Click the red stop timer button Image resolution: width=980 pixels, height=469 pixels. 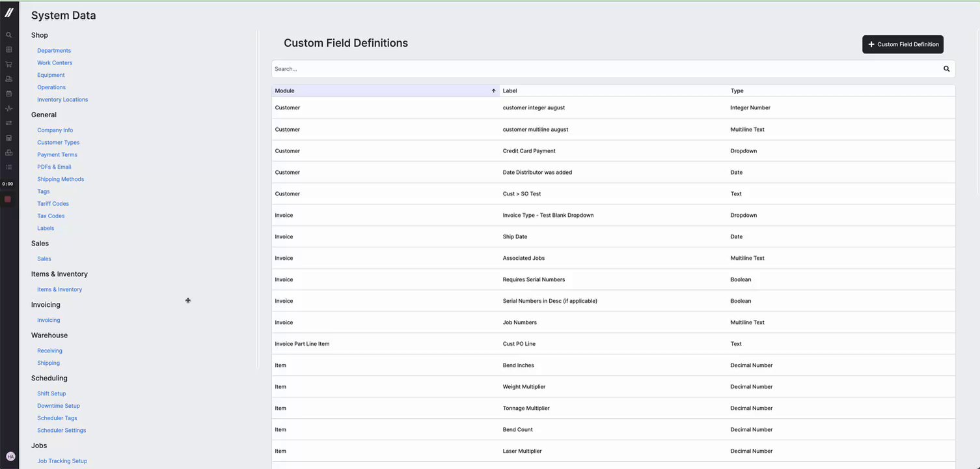pyautogui.click(x=8, y=199)
